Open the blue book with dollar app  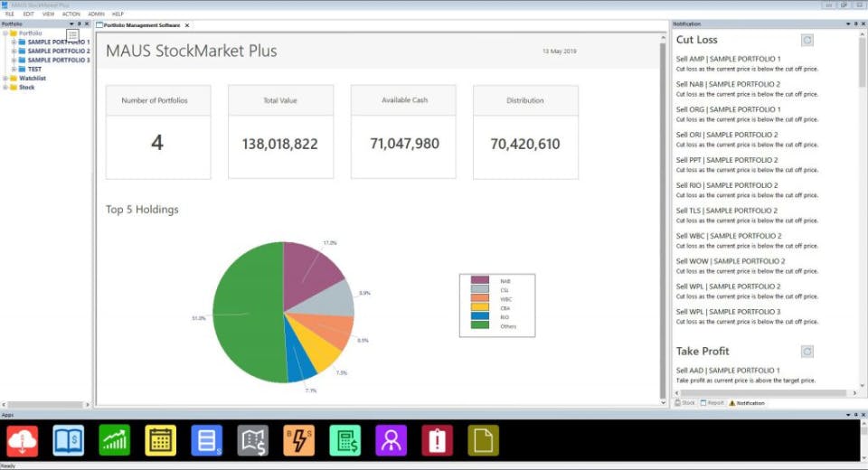click(69, 441)
